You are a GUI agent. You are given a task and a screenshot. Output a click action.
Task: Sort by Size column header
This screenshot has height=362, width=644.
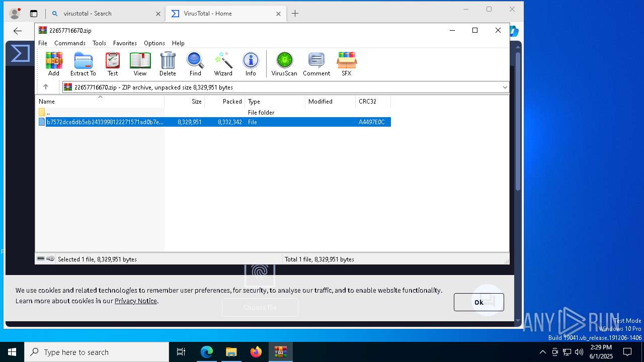tap(184, 102)
